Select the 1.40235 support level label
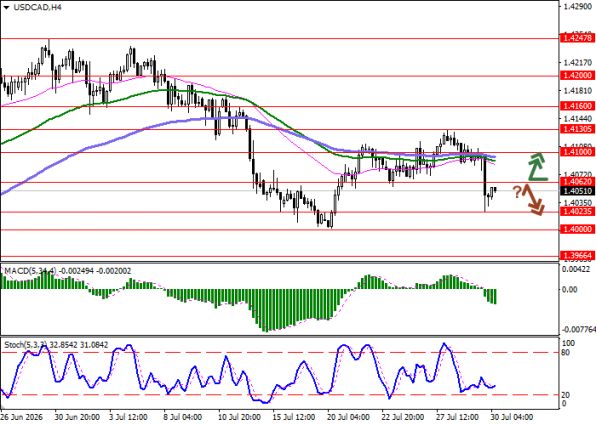 577,211
